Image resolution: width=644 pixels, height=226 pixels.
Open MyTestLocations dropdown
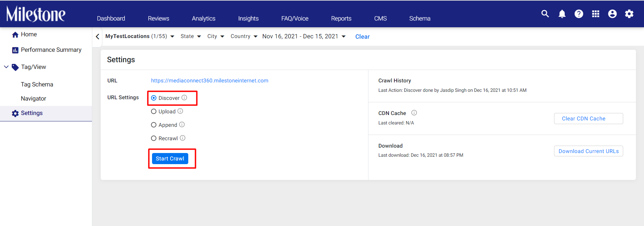pos(140,36)
